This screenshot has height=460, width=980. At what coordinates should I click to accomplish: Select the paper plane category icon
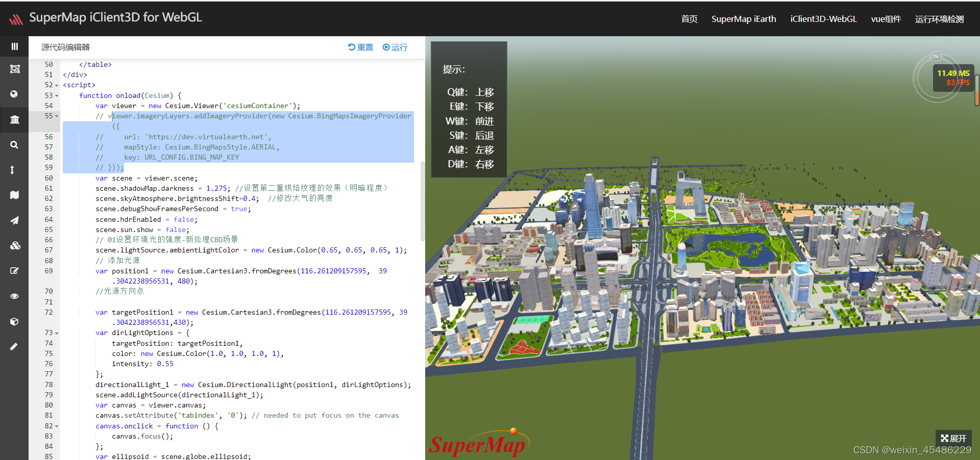pos(14,220)
